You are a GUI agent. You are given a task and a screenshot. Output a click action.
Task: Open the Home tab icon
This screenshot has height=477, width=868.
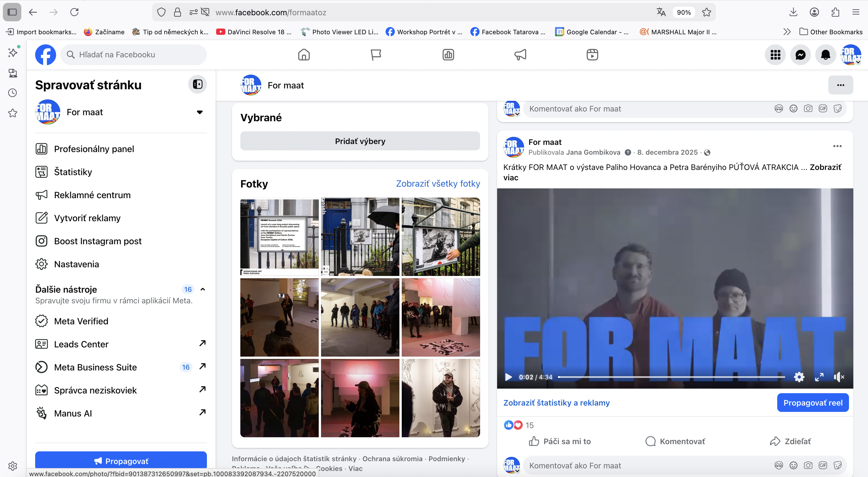[303, 54]
